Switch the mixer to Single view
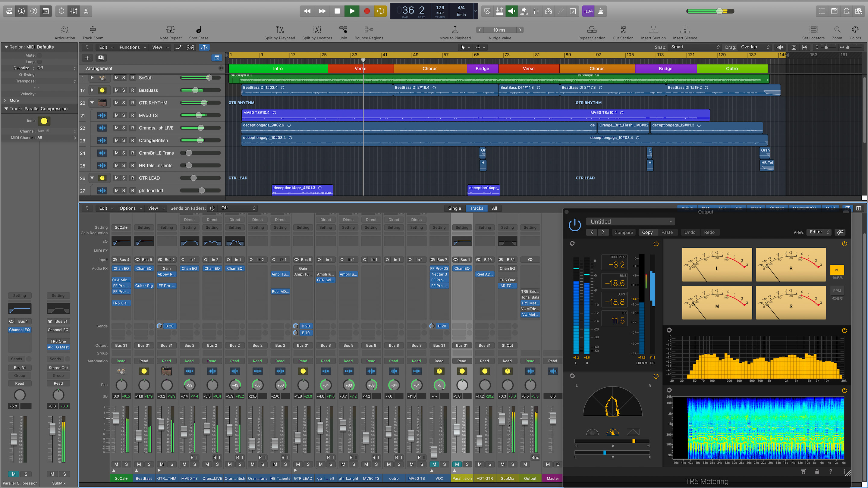This screenshot has width=868, height=488. [454, 208]
